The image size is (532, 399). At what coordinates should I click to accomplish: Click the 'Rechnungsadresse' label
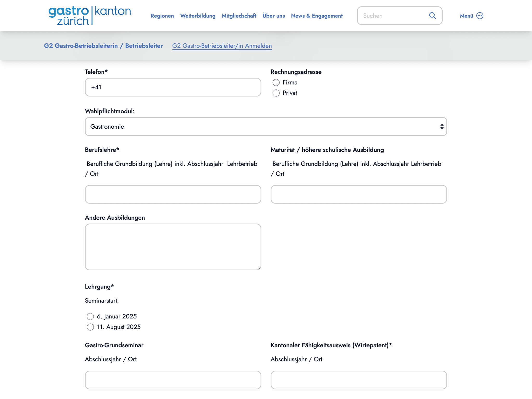[296, 72]
